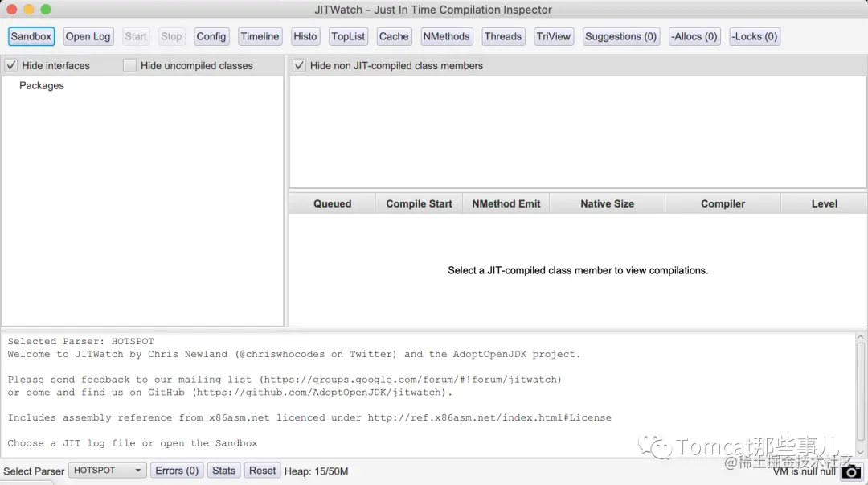Viewport: 868px width, 485px height.
Task: Open the HOTSPOT parser dropdown
Action: coord(108,471)
